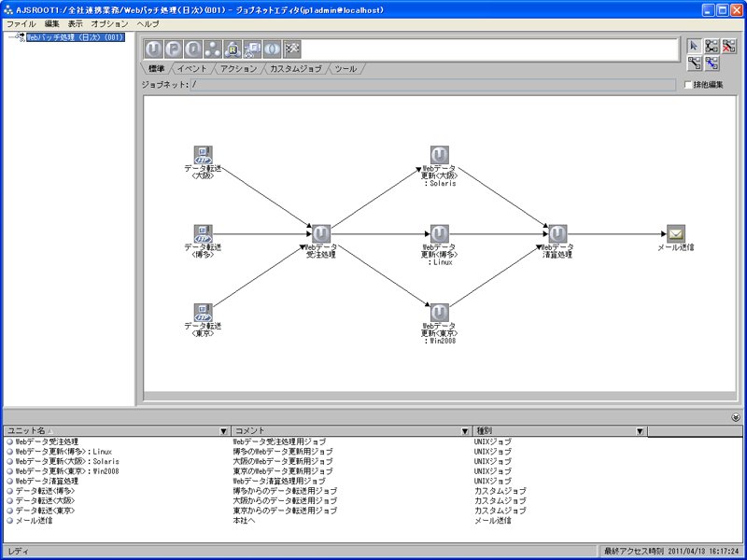Select the データ転送<博多> job icon
747x560 pixels.
coord(203,234)
